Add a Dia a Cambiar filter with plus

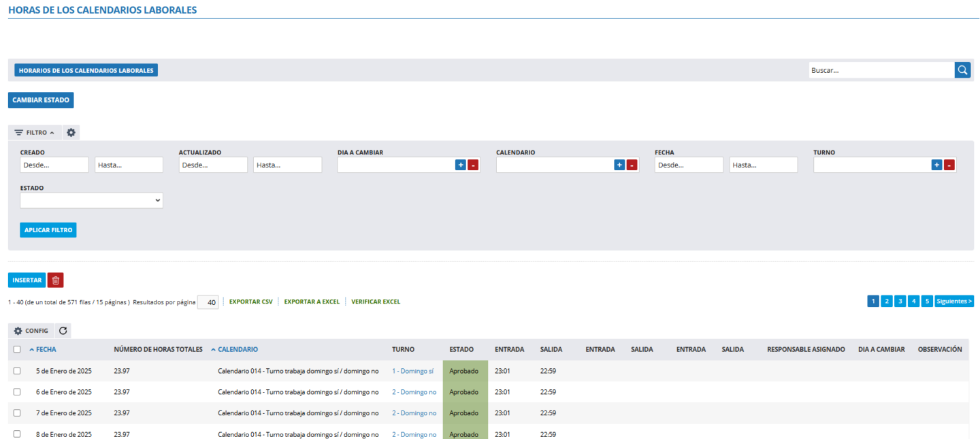pyautogui.click(x=460, y=165)
